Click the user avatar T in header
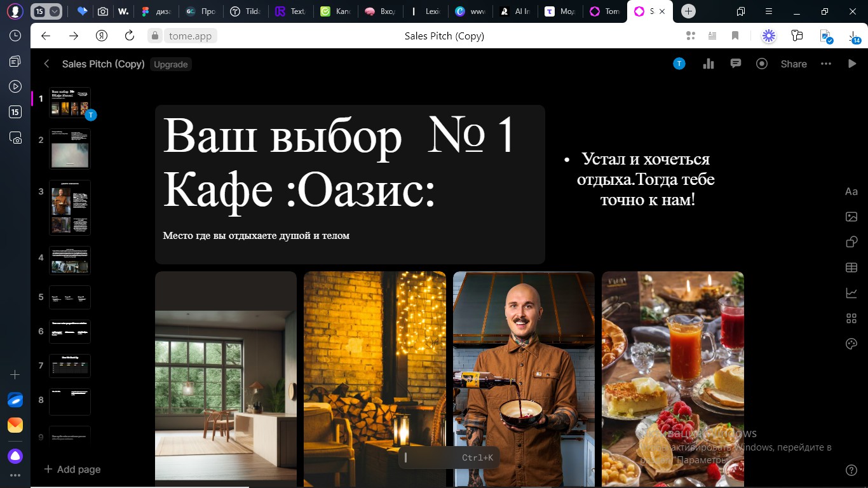 point(679,64)
